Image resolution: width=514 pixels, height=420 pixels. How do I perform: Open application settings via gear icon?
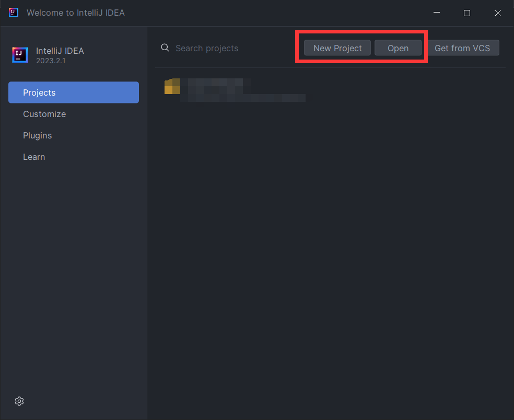click(x=19, y=401)
